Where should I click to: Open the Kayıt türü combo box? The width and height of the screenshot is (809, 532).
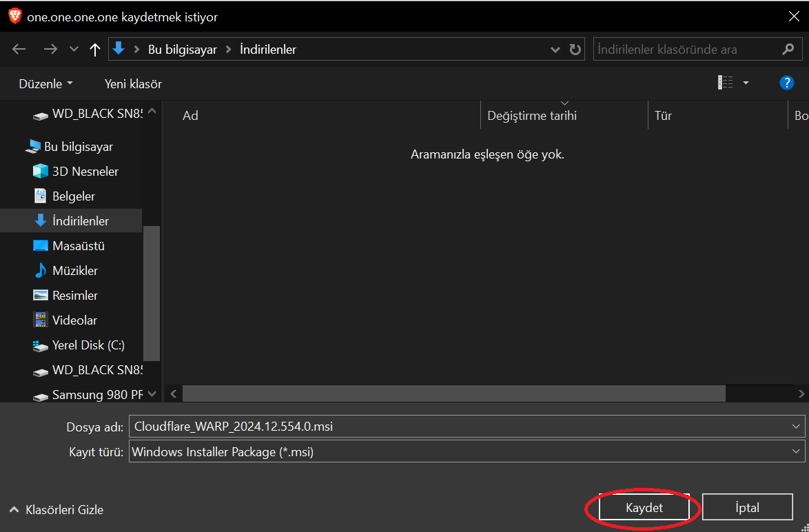pos(467,451)
